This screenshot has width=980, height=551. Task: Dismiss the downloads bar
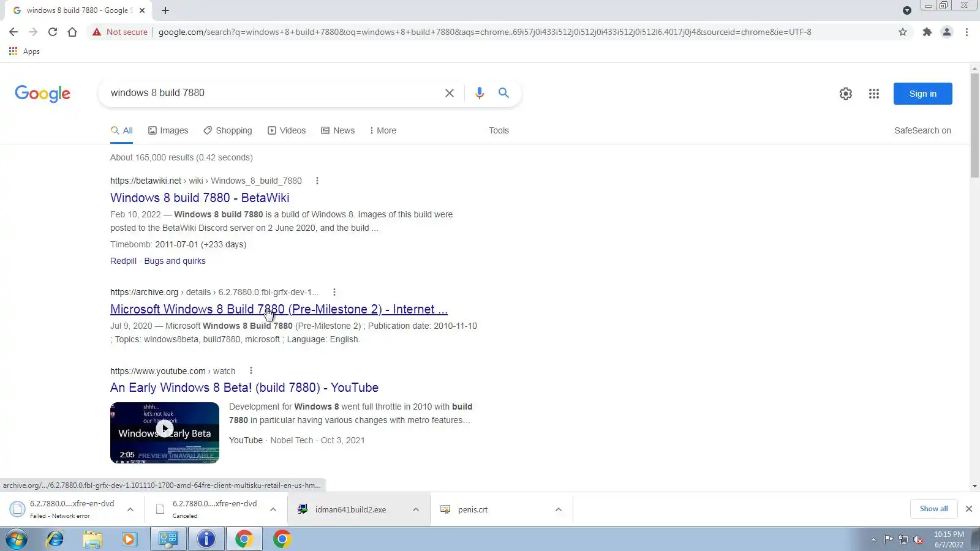click(x=969, y=509)
